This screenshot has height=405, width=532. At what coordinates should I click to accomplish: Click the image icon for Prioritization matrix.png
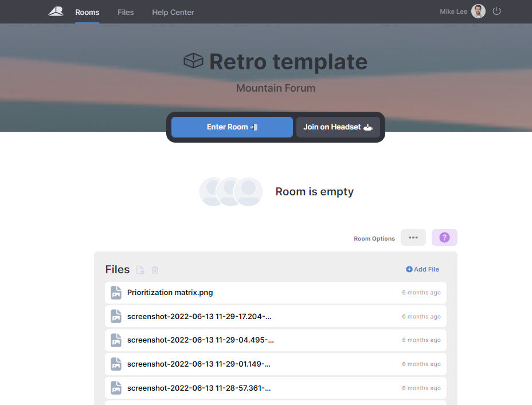click(x=116, y=292)
